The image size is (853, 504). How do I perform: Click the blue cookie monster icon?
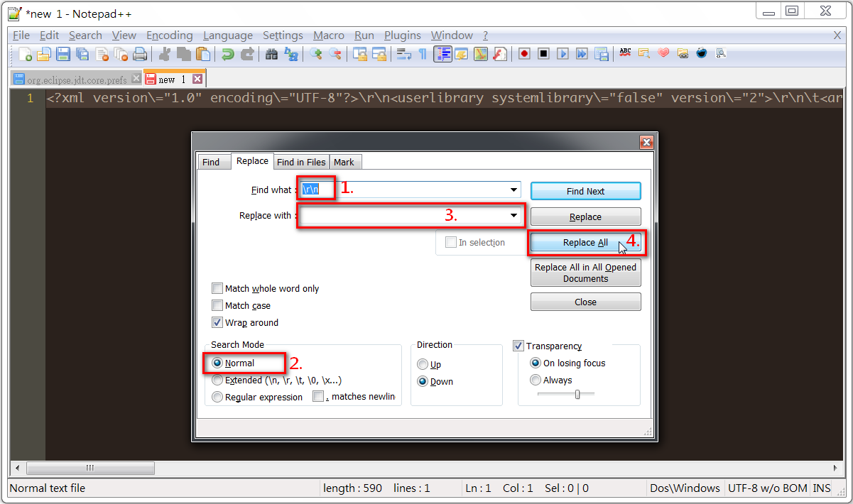coord(702,53)
